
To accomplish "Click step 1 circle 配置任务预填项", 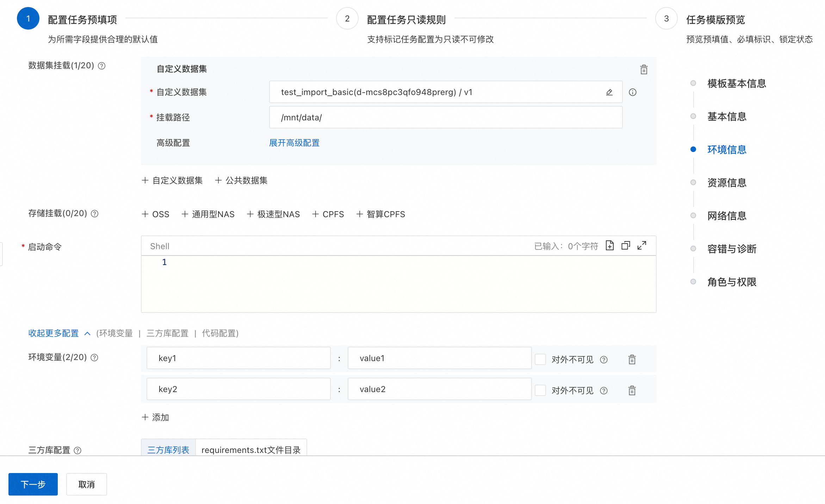I will tap(28, 19).
